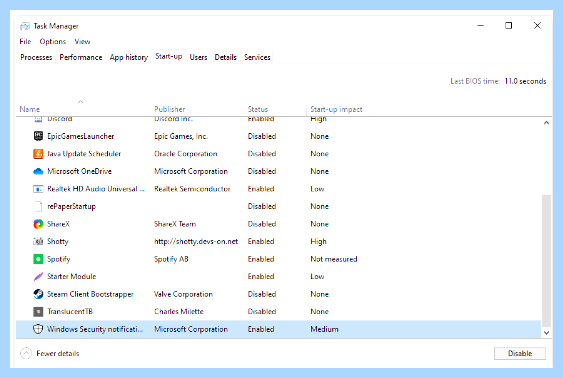Click the Valve Corporation publisher cell

[183, 294]
